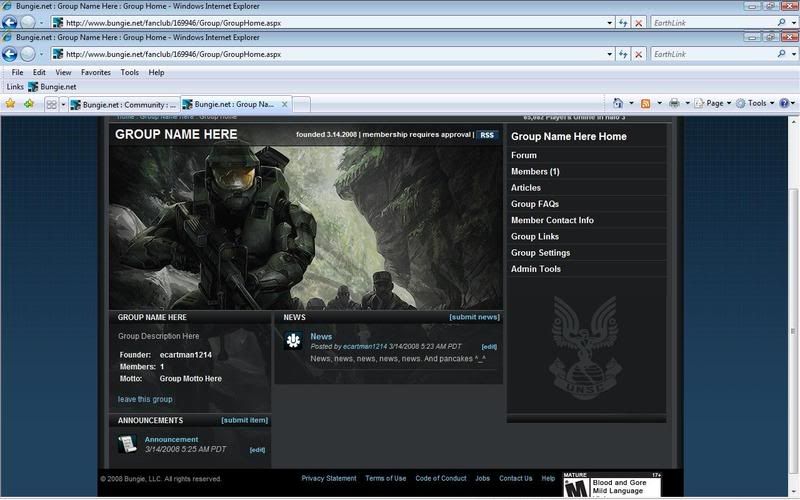
Task: Click the Home icon in the command bar
Action: pos(618,103)
